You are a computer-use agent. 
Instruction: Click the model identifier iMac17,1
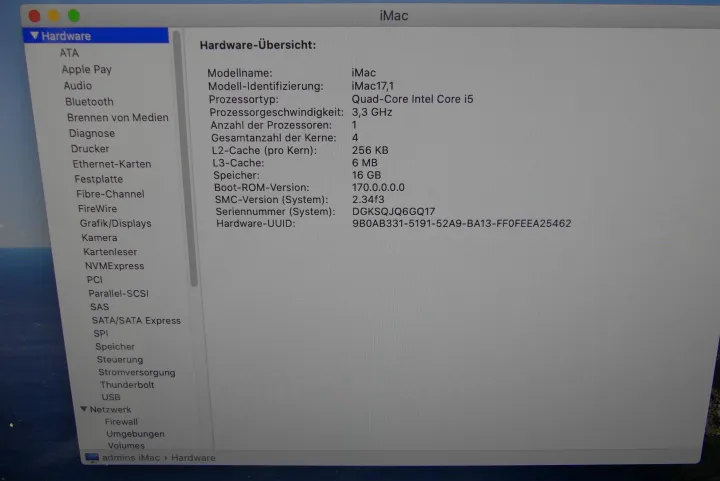372,86
